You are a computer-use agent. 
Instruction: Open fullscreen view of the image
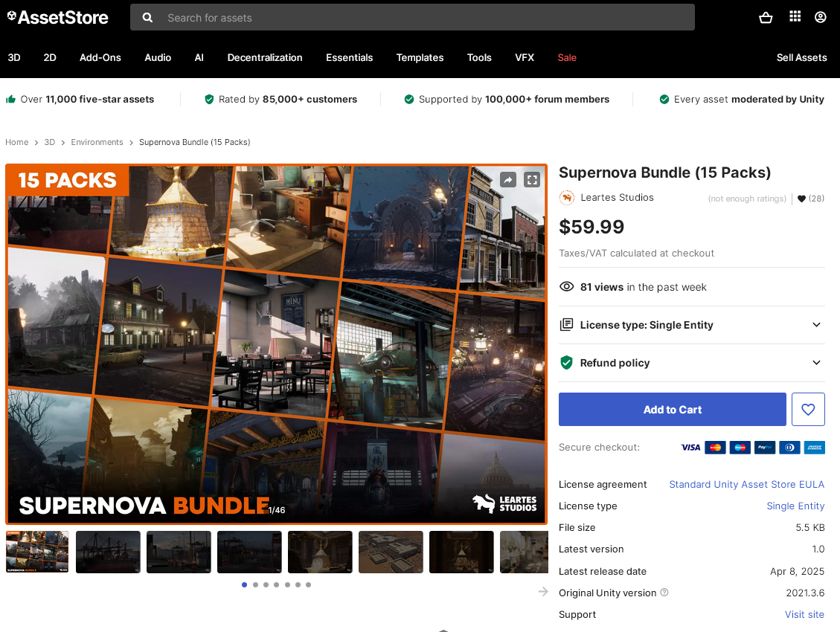pos(532,180)
